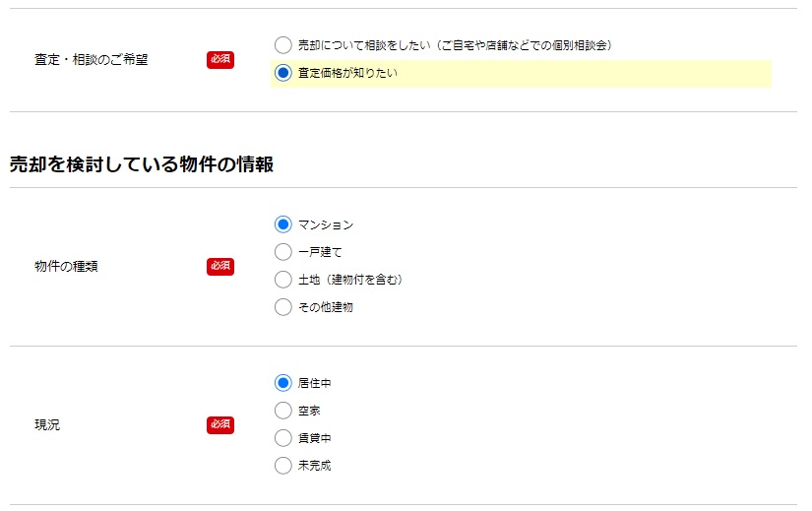Click the 必須 badge beside 査定・相談のご希望
Viewport: 812px width, 511px height.
(x=220, y=60)
